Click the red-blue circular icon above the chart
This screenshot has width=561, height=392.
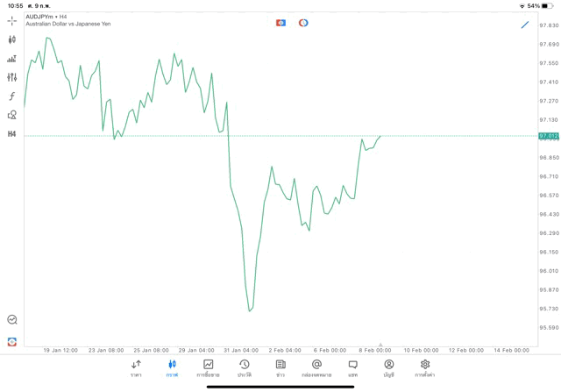click(x=303, y=23)
